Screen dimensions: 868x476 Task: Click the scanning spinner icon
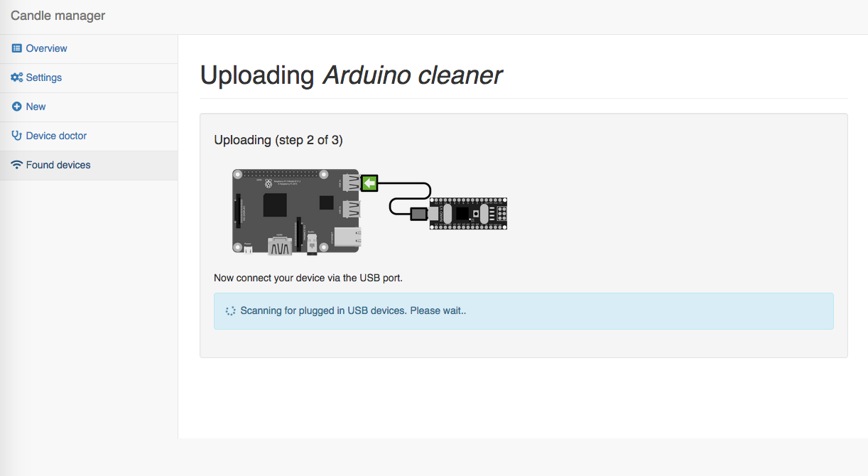pyautogui.click(x=231, y=310)
